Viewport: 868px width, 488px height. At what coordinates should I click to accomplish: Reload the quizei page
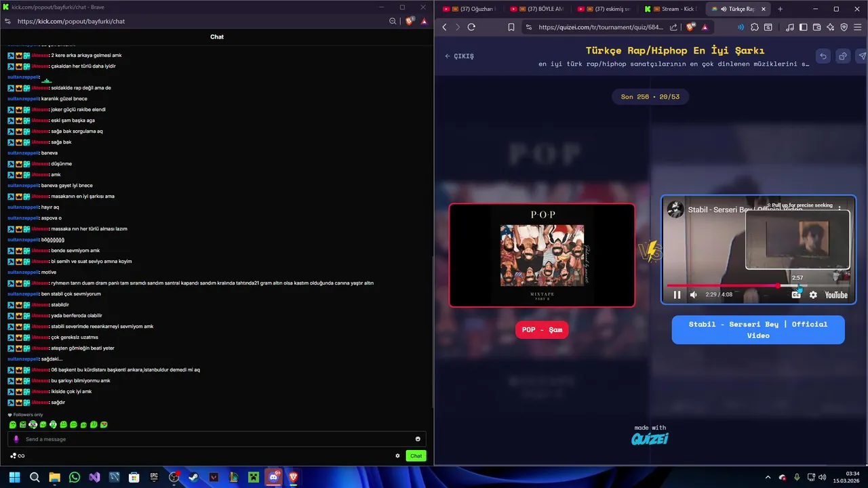pos(471,27)
